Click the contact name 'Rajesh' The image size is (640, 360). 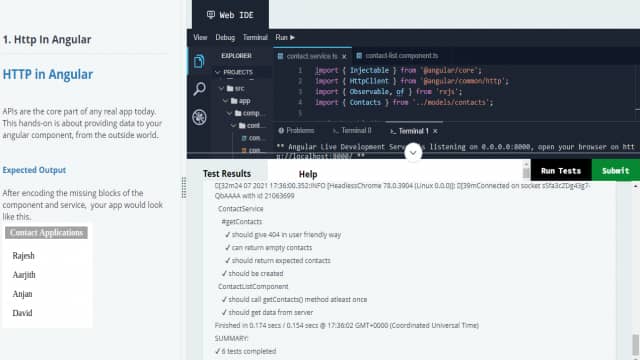23,256
